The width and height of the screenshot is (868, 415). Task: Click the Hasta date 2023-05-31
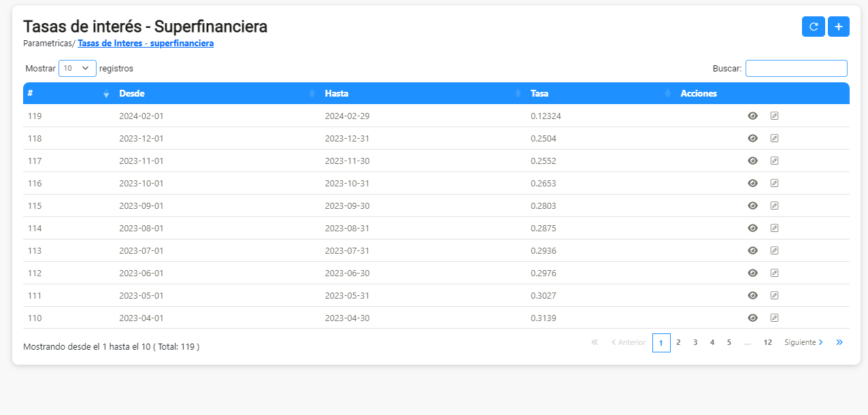click(348, 295)
